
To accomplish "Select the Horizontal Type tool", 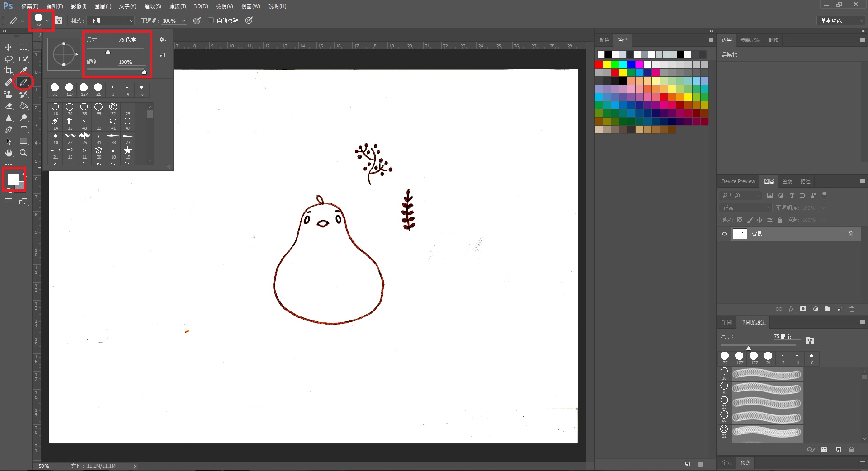I will point(24,129).
